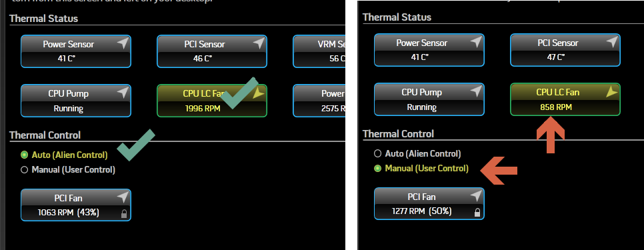Open the CPU Pump tile in the right panel
Screen dimensions: 644x250
(429, 99)
